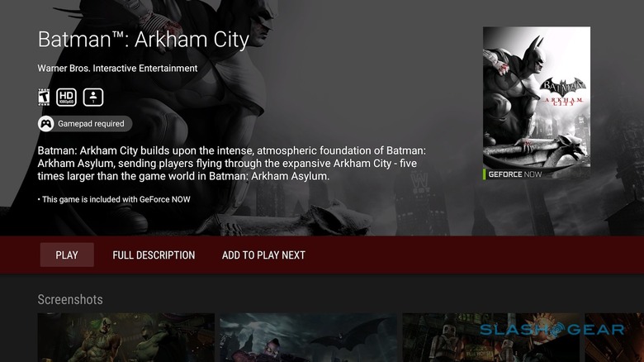Screen dimensions: 644x362
Task: Click the SlashGear watermark
Action: (x=552, y=330)
